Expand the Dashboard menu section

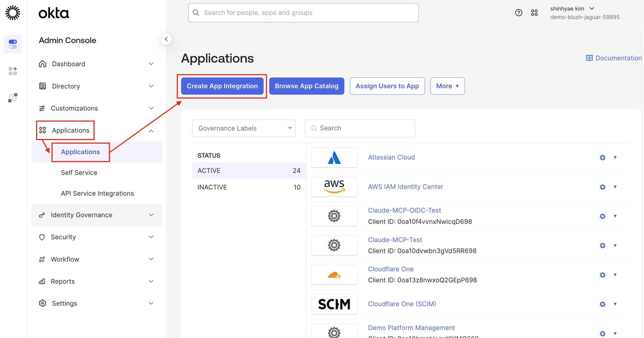(x=97, y=64)
